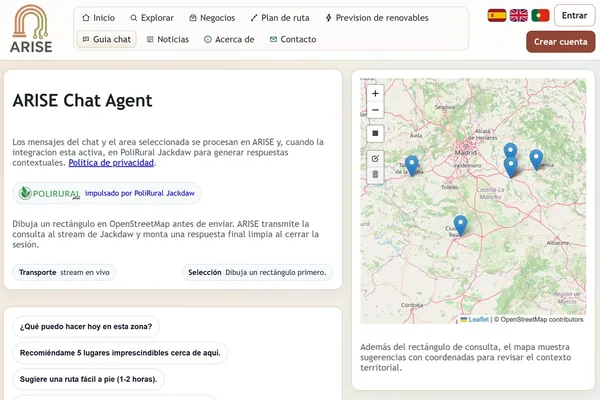Click the map marker near Talavera de la Reina
This screenshot has height=400, width=600.
coord(411,166)
